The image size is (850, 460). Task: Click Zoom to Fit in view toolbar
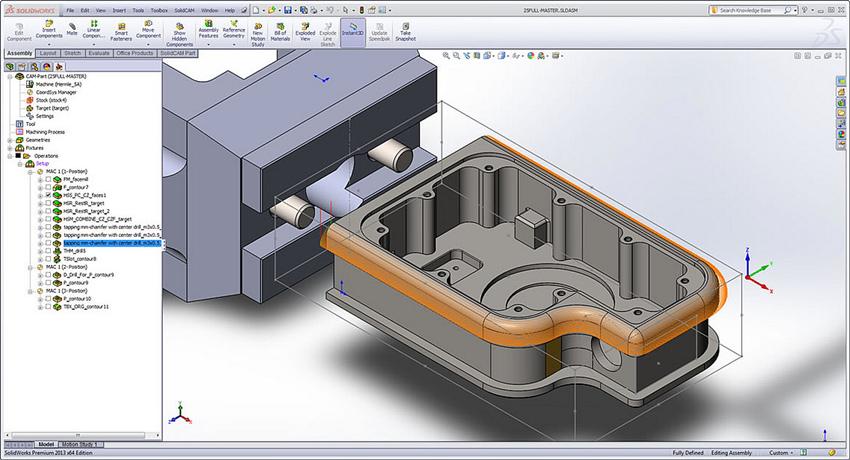pyautogui.click(x=446, y=55)
